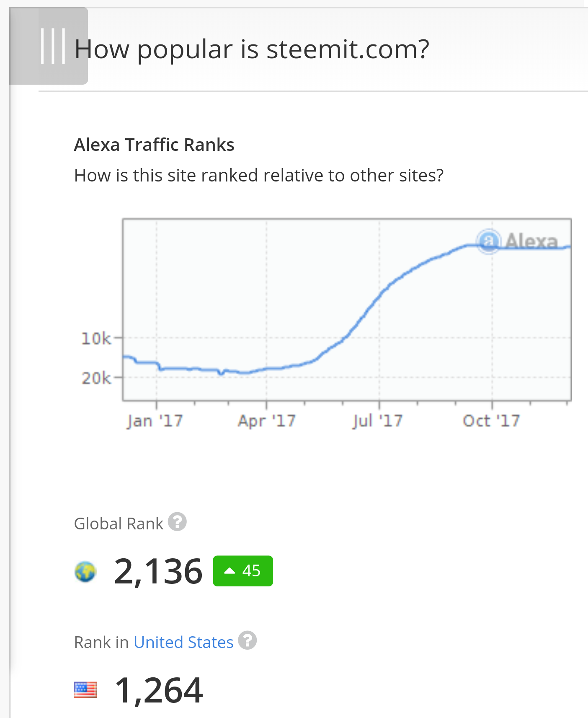Click the "How popular is steemit.com?" heading
The image size is (588, 718).
[252, 49]
